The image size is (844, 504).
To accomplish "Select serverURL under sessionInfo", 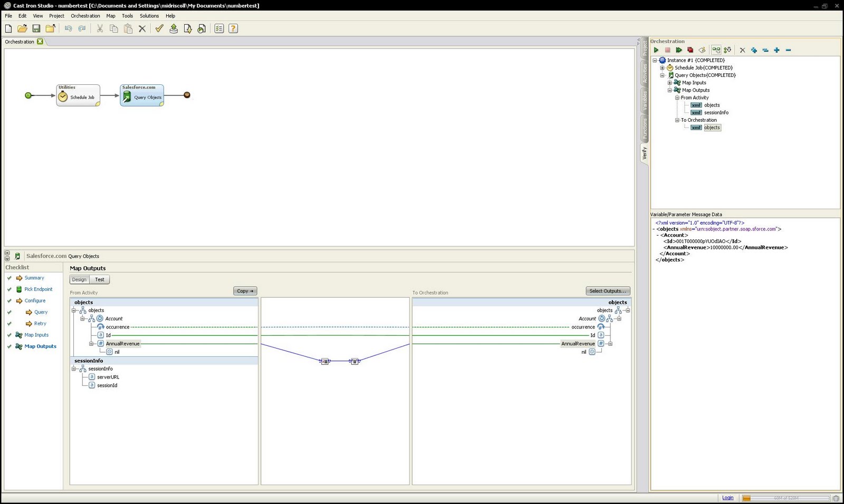I will pyautogui.click(x=108, y=377).
